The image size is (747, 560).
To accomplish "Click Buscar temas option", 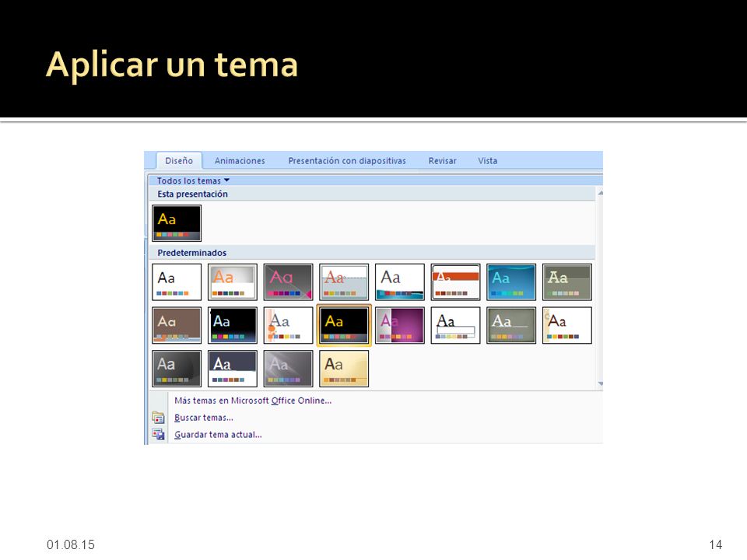I will 203,418.
